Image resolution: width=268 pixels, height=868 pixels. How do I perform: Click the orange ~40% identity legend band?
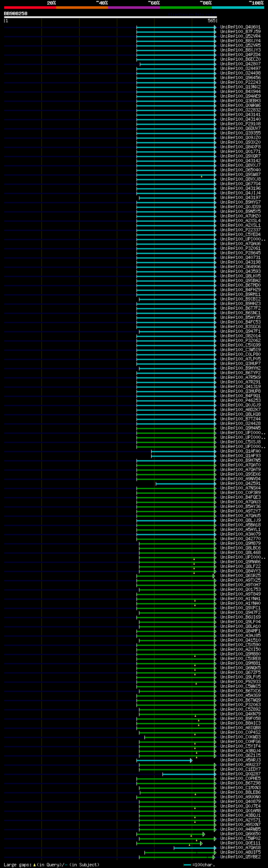(x=82, y=8)
